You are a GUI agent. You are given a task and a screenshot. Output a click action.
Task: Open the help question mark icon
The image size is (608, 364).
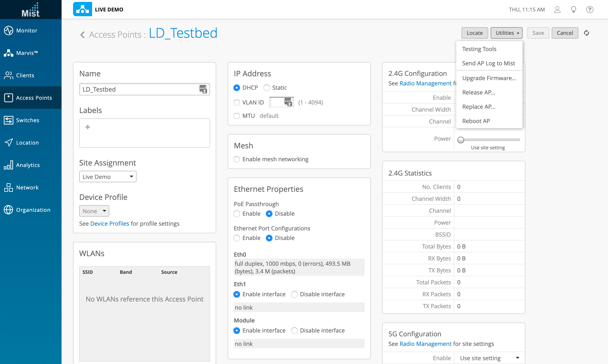pos(590,10)
